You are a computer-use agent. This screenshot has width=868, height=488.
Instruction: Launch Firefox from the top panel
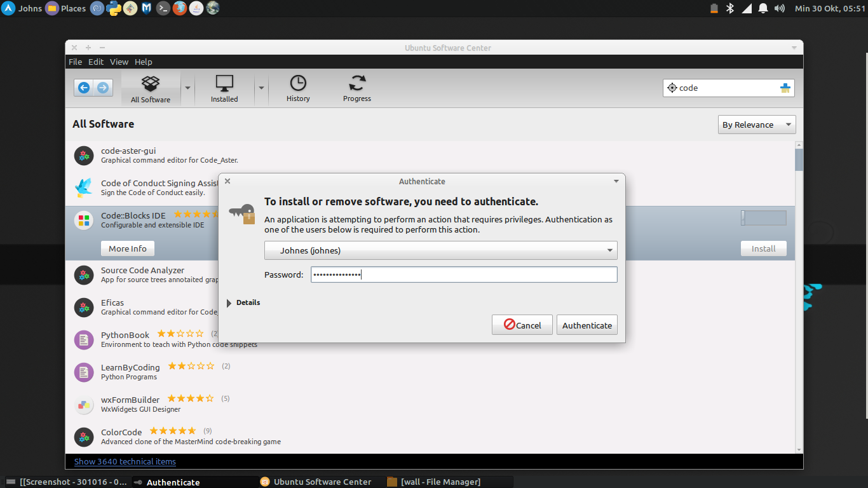coord(179,8)
